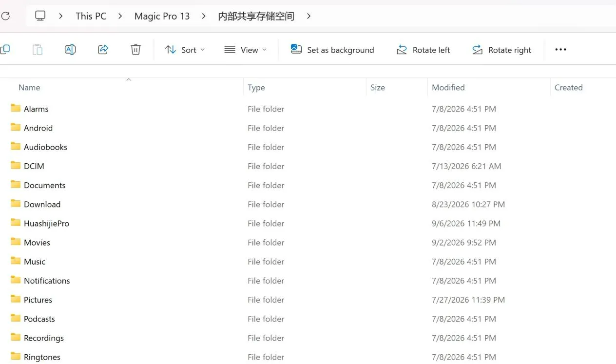Open the Sort dropdown menu
Viewport: 616px width, 364px height.
point(185,50)
